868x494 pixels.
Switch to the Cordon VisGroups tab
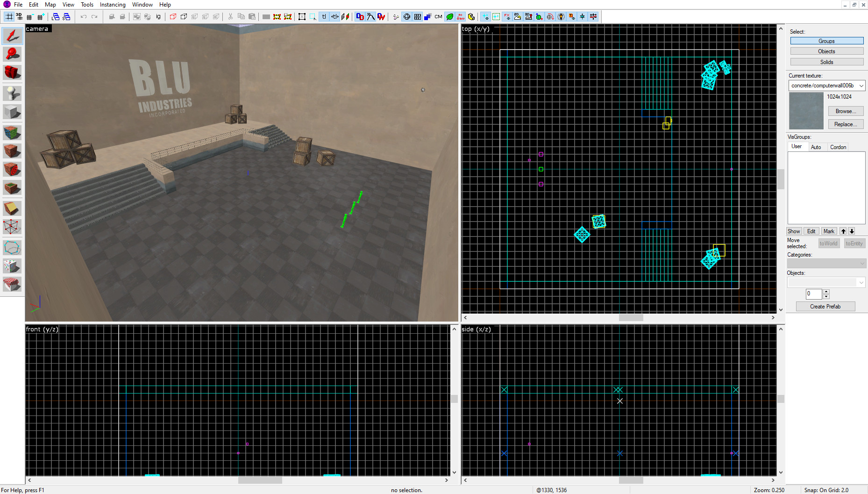coord(838,147)
